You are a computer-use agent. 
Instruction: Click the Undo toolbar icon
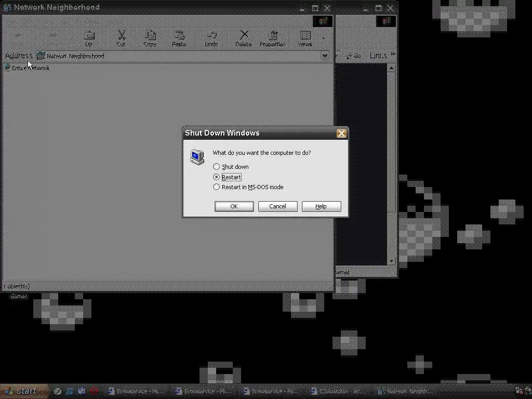point(211,38)
